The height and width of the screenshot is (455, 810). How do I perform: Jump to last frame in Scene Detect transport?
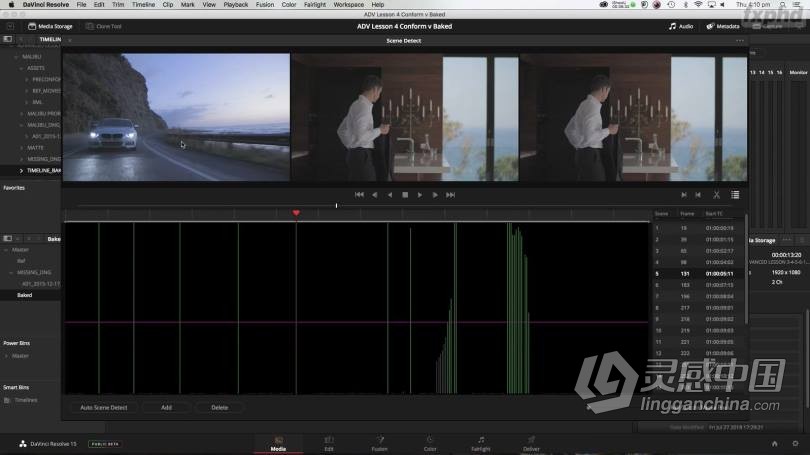click(x=451, y=195)
